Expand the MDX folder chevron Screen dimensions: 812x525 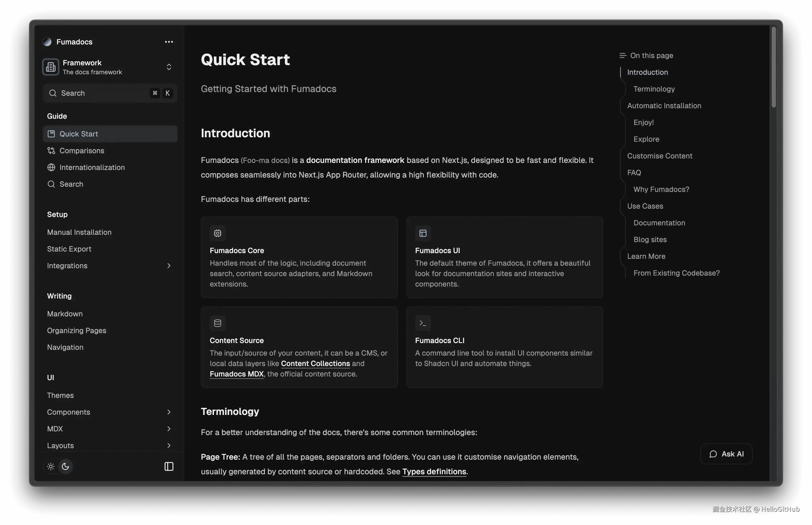[x=168, y=429]
